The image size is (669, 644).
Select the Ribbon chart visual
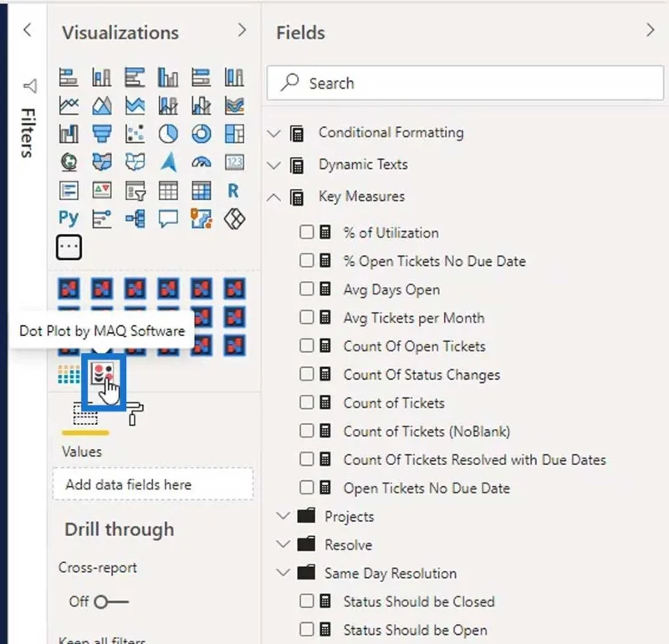[235, 106]
